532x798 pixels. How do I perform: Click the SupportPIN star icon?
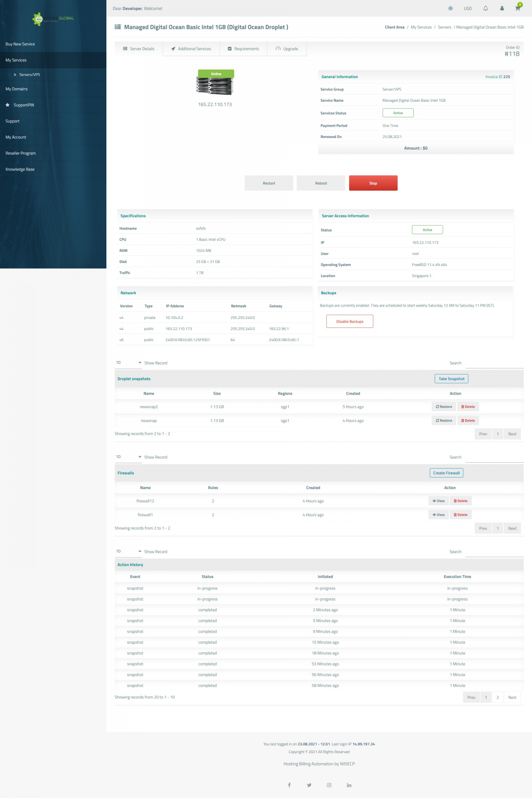coord(7,105)
